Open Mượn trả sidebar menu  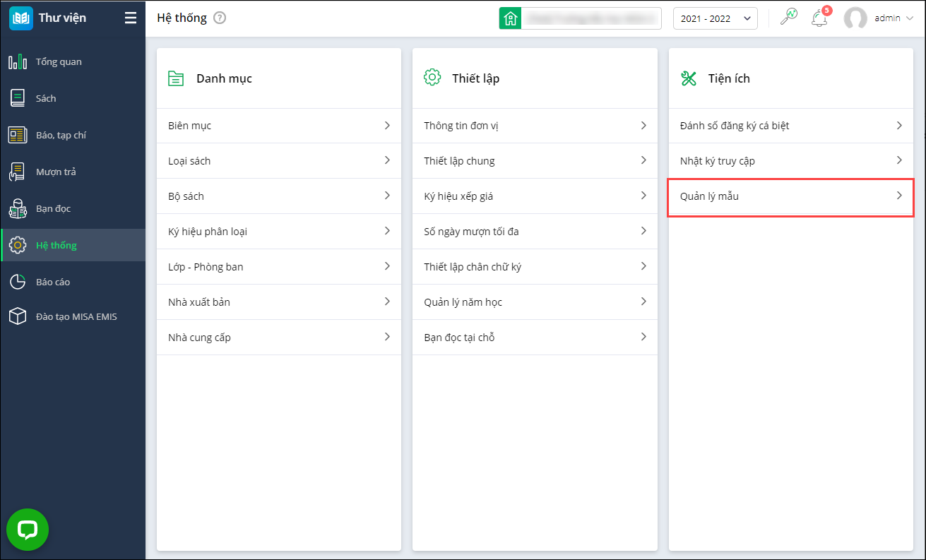(56, 172)
